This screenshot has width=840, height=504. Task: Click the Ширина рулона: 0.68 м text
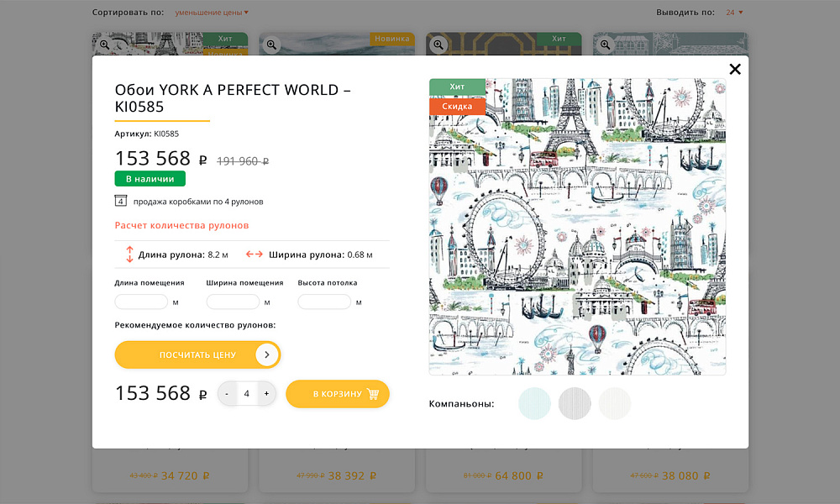[321, 255]
